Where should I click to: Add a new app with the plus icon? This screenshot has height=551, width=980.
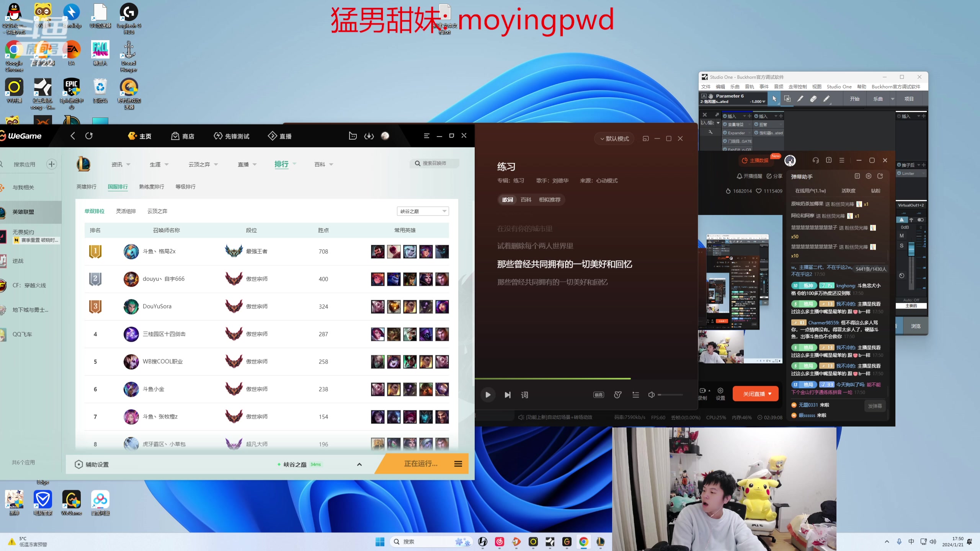click(x=52, y=164)
